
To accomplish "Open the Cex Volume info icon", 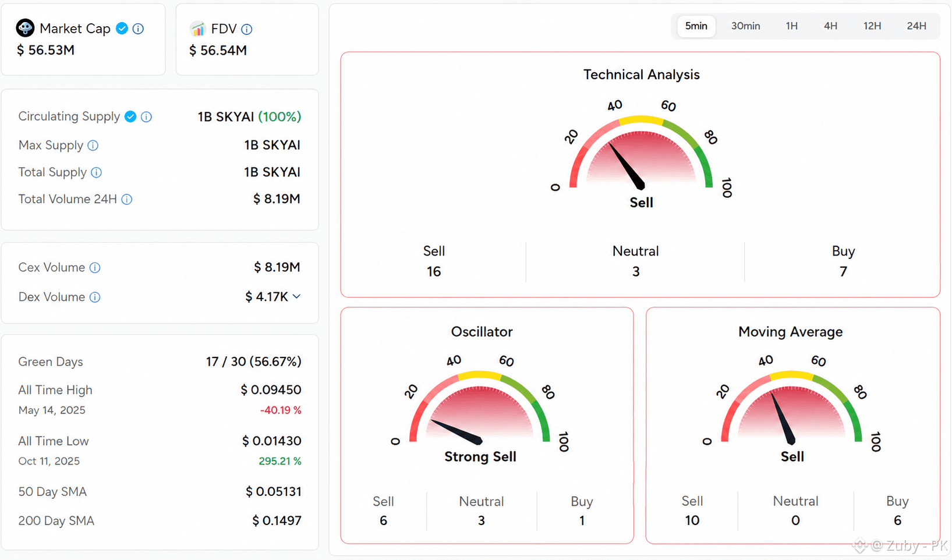I will [x=95, y=268].
